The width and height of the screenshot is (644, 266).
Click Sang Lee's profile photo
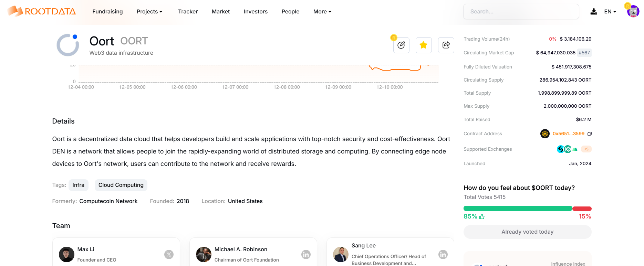(341, 254)
